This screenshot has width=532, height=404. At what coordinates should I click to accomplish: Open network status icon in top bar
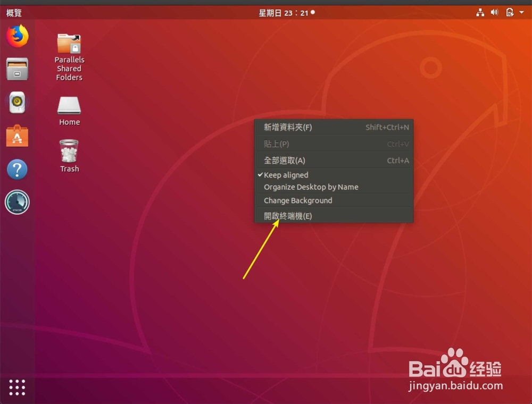click(480, 13)
